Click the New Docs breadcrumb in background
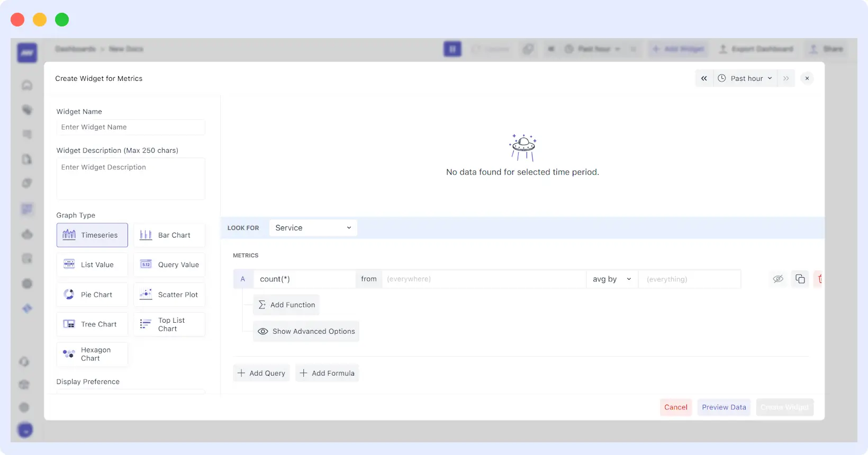The image size is (868, 455). click(126, 49)
